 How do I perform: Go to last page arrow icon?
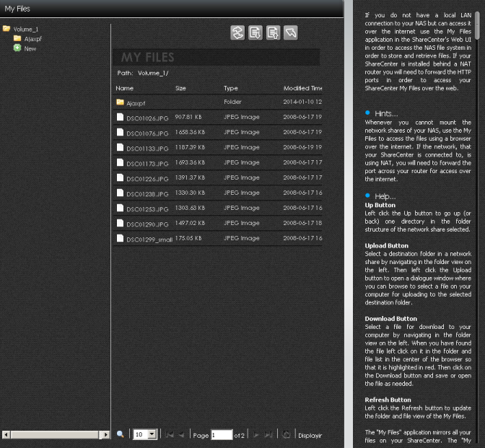pos(268,435)
